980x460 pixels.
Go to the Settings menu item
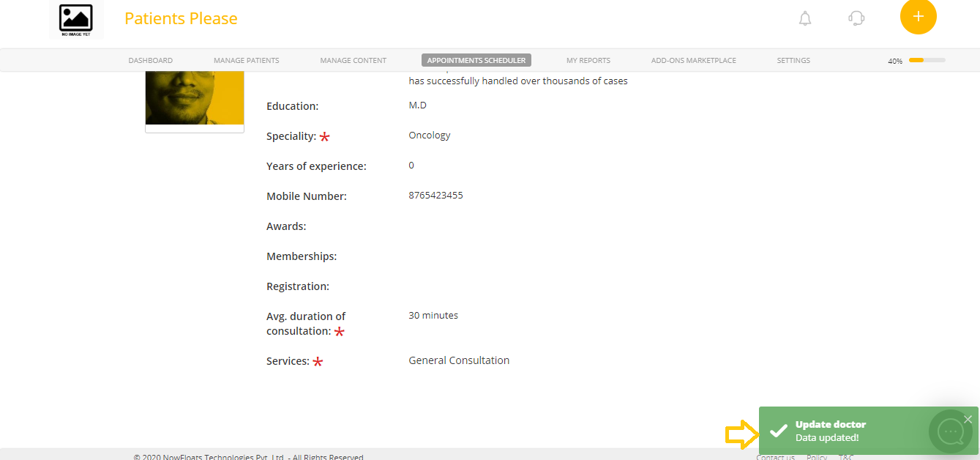click(793, 60)
